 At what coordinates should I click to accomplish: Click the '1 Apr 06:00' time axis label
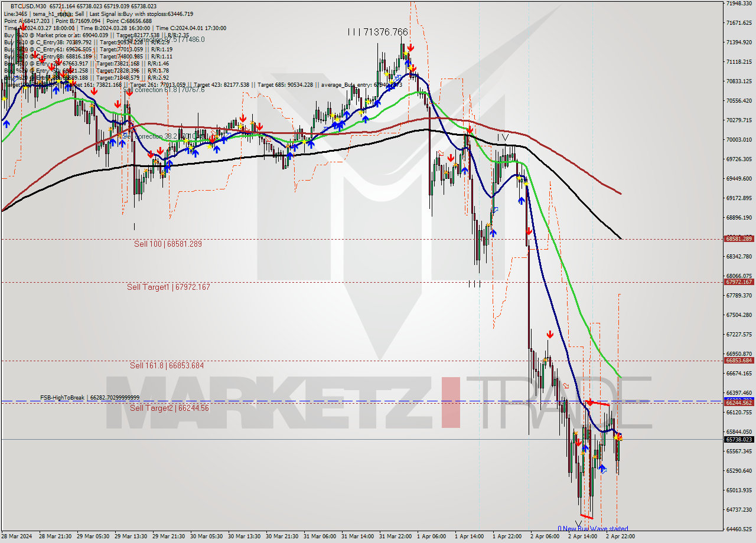click(x=433, y=537)
